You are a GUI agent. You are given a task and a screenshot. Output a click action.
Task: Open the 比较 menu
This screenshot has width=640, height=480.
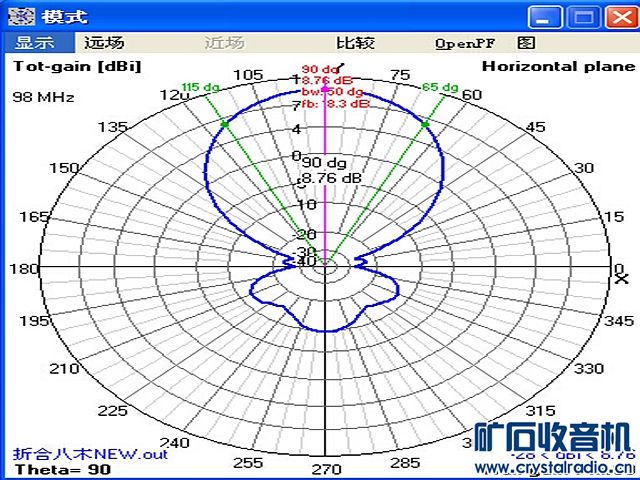tap(356, 42)
